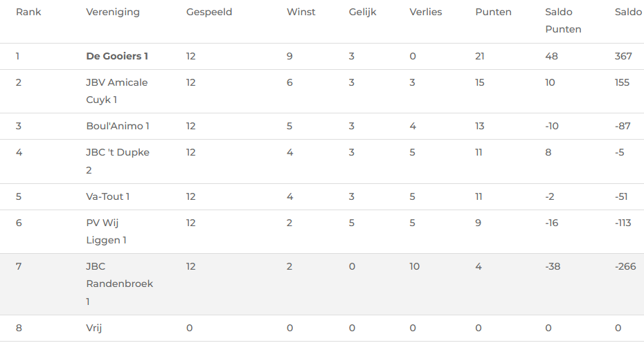644x343 pixels.
Task: Open Boul'Animo 1 team entry
Action: pyautogui.click(x=118, y=126)
